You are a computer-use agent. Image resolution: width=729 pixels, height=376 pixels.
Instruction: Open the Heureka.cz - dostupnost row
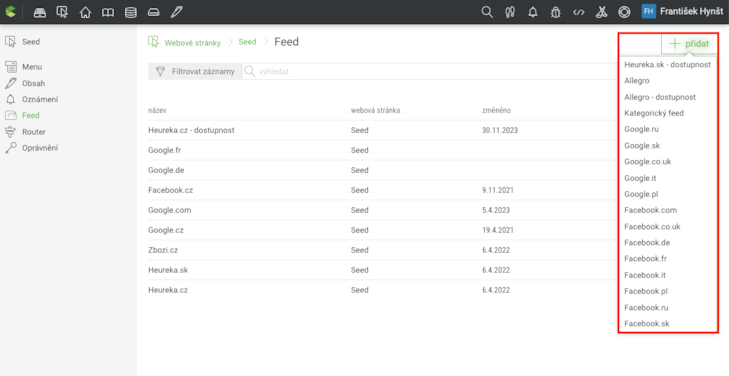[x=383, y=131]
